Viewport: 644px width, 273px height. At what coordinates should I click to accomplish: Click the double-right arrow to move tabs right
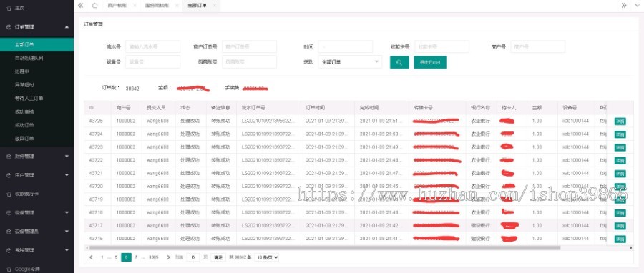pyautogui.click(x=624, y=6)
